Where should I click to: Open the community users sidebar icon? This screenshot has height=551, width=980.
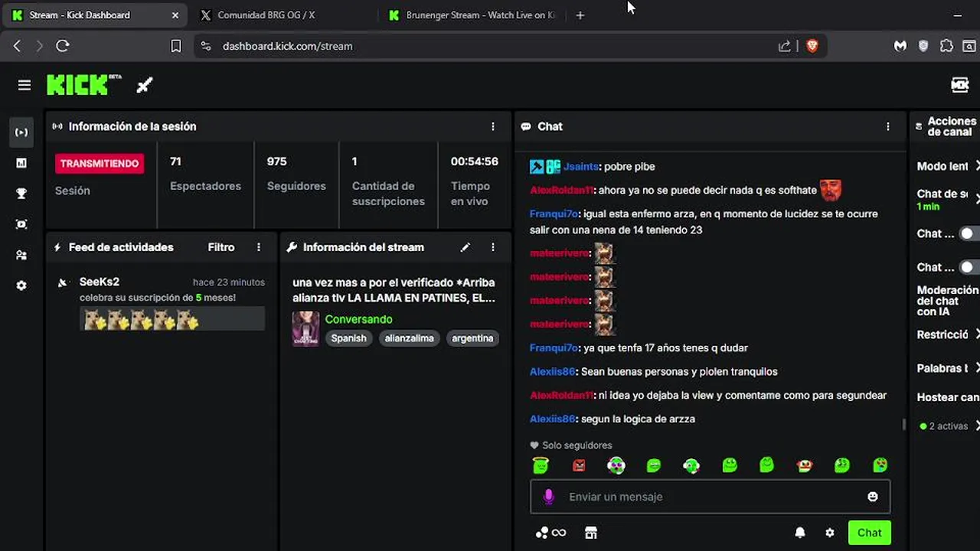tap(21, 255)
